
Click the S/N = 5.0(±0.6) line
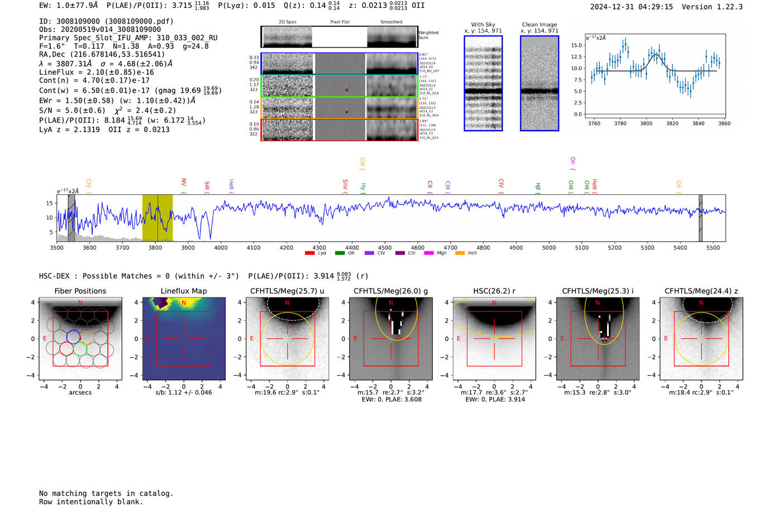(72, 111)
